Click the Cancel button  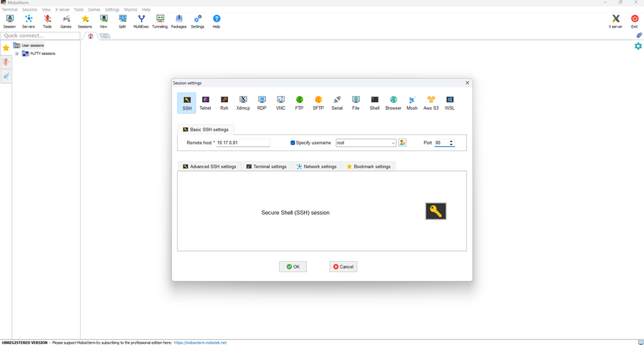tap(343, 267)
